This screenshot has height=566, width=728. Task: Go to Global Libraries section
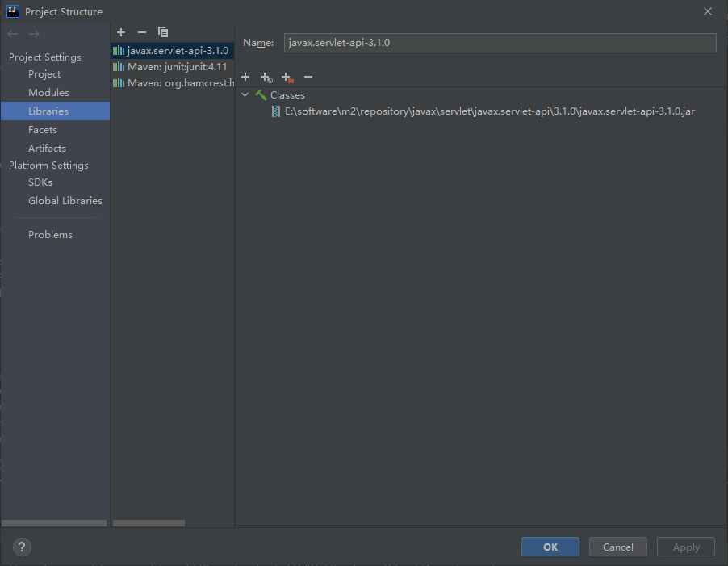click(x=65, y=201)
